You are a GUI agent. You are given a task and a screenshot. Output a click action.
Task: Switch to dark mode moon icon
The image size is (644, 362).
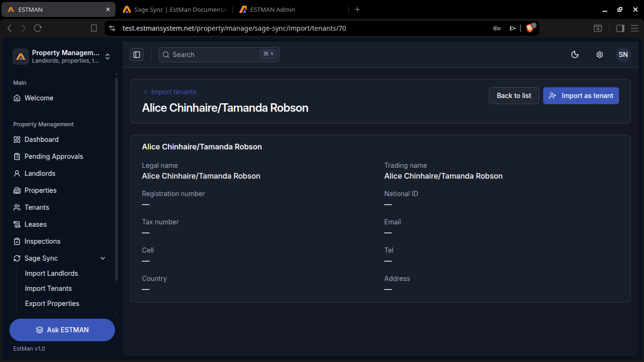coord(575,55)
